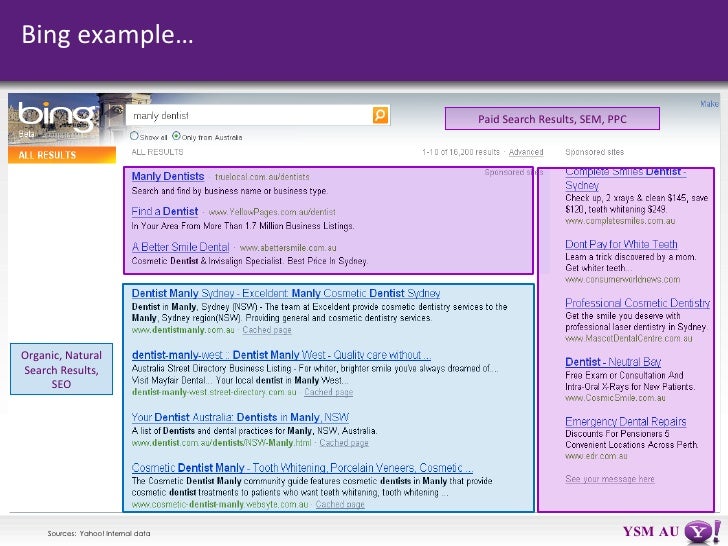Click Cached page for dentist-manly-west.street-directory.com.au
This screenshot has height=546, width=728.
[x=329, y=392]
